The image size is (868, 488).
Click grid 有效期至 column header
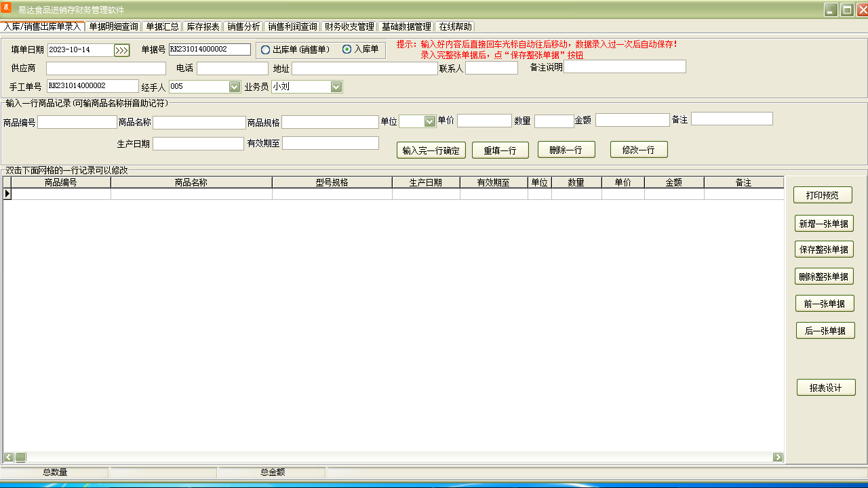494,182
